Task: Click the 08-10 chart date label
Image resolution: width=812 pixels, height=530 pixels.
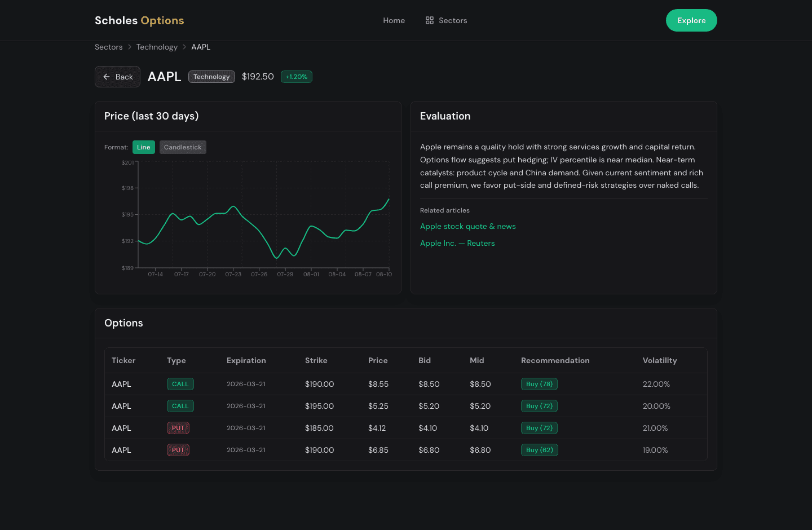Action: (x=384, y=275)
